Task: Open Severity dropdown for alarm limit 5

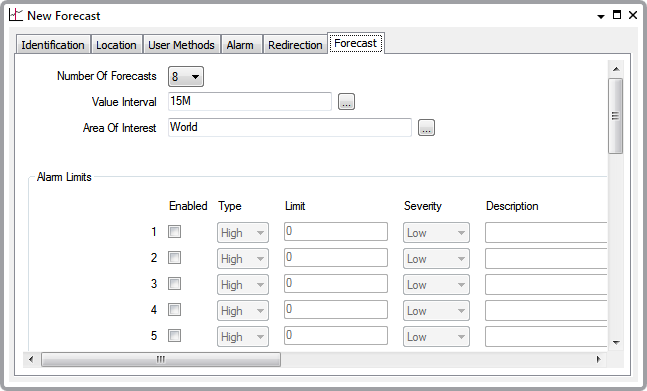Action: [x=436, y=337]
